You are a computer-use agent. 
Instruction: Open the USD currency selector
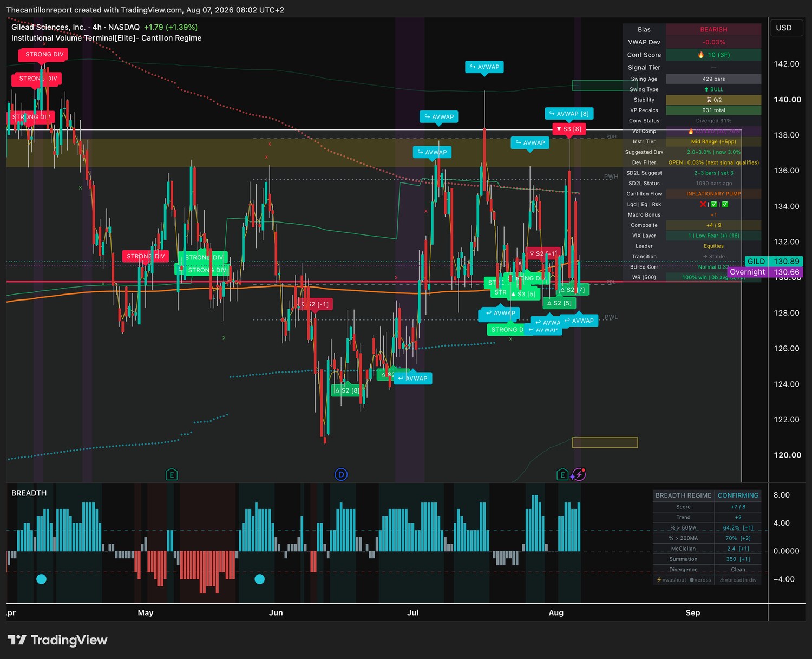pos(787,28)
